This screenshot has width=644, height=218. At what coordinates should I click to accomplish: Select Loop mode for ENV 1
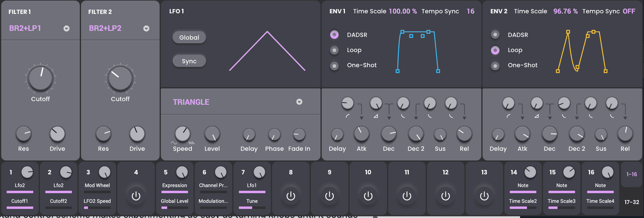pos(334,50)
